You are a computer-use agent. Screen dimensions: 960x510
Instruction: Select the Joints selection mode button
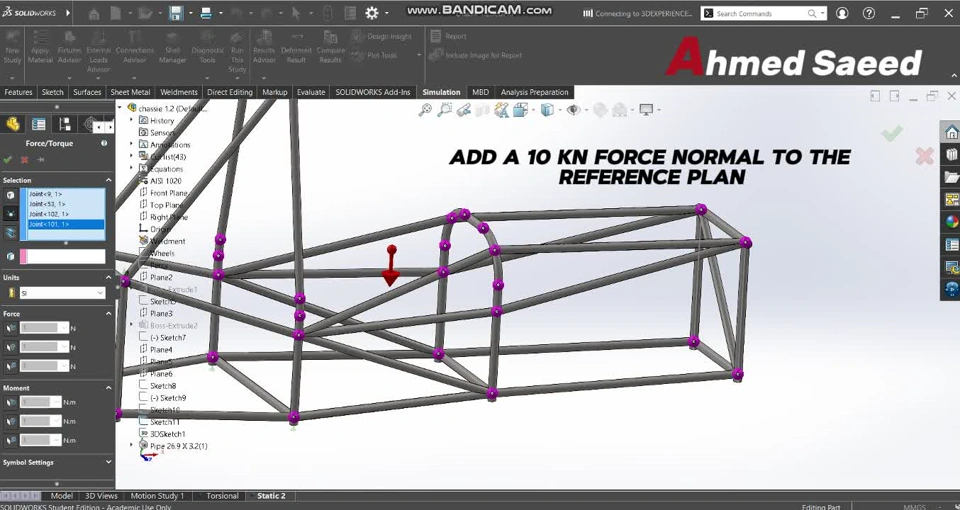(10, 213)
